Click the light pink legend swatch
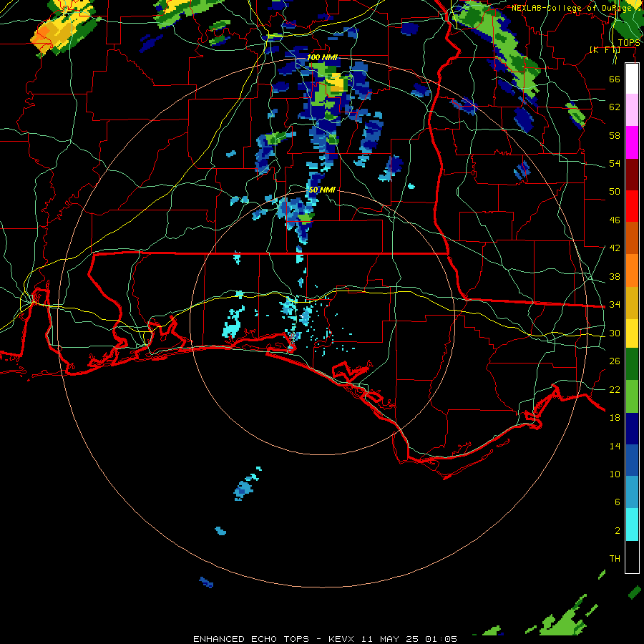The width and height of the screenshot is (644, 644). click(632, 109)
